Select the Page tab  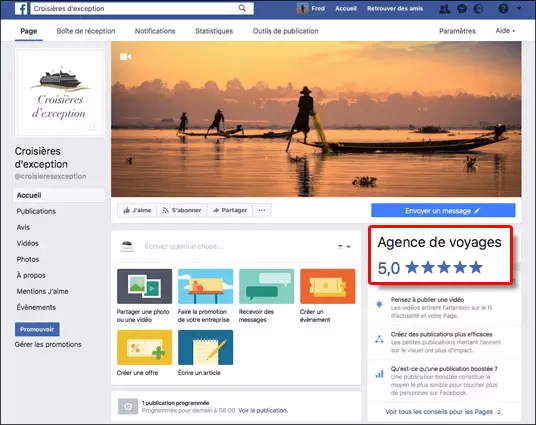click(x=29, y=31)
